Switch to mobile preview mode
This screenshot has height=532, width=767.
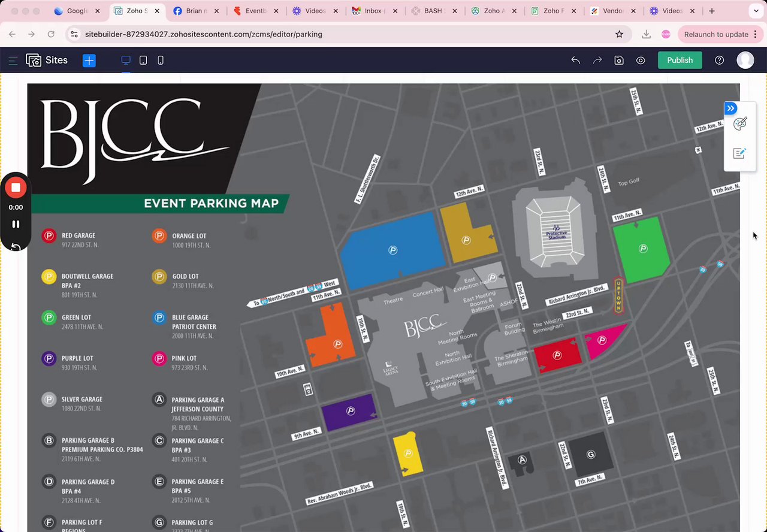(x=161, y=61)
